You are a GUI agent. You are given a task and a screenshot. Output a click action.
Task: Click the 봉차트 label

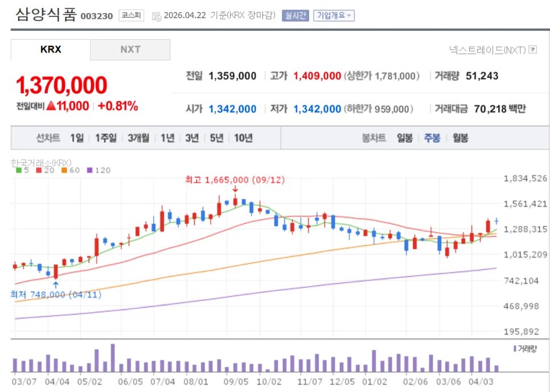coord(374,138)
